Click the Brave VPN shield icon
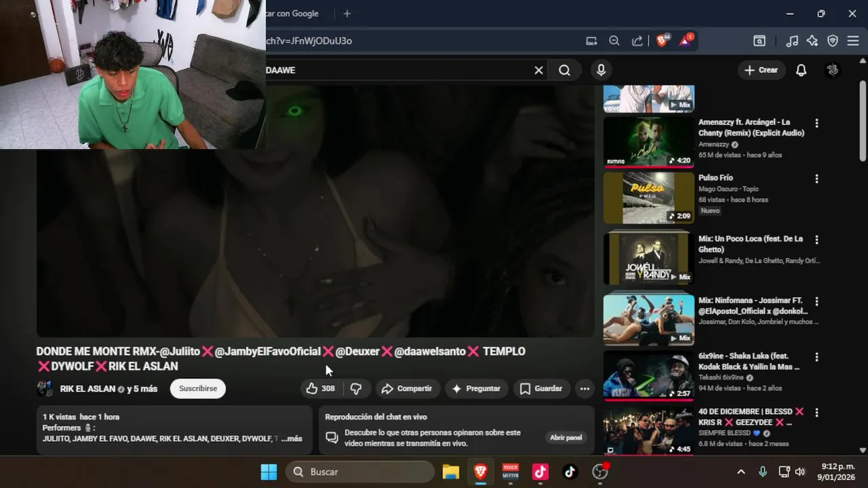Image resolution: width=868 pixels, height=488 pixels. 833,41
